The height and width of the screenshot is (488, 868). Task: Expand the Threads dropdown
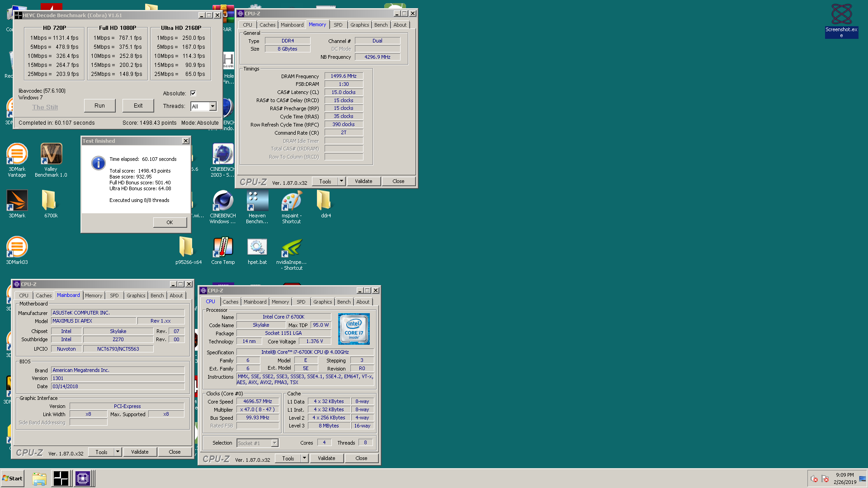pyautogui.click(x=212, y=106)
